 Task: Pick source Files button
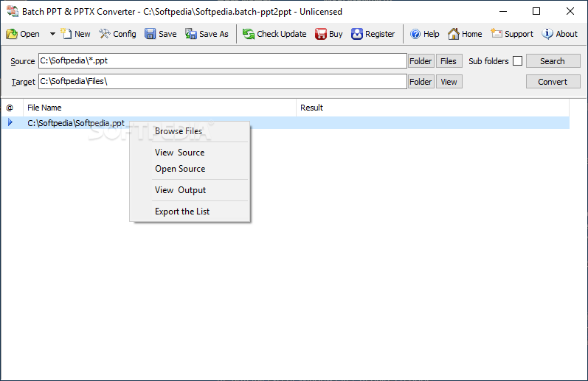pyautogui.click(x=449, y=61)
